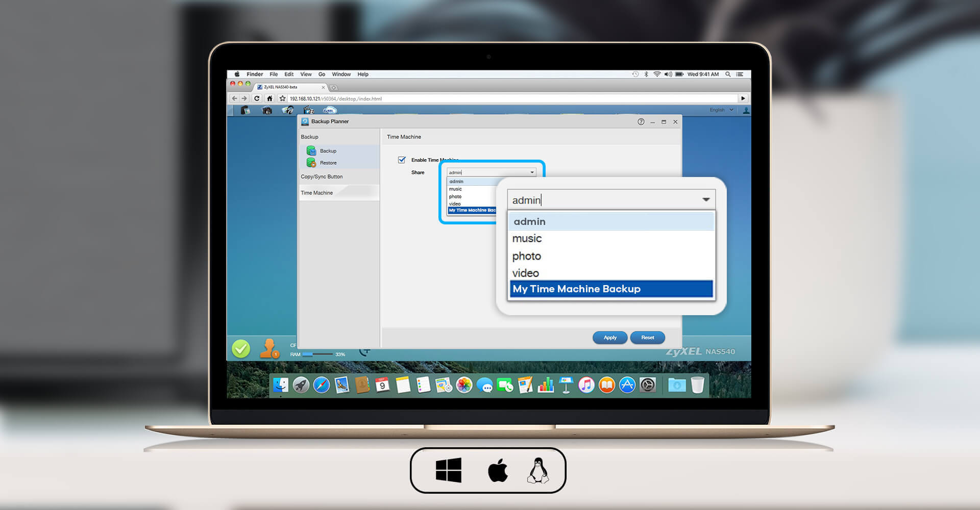
Task: Uncheck the Enable Time Machine checkbox
Action: point(402,160)
